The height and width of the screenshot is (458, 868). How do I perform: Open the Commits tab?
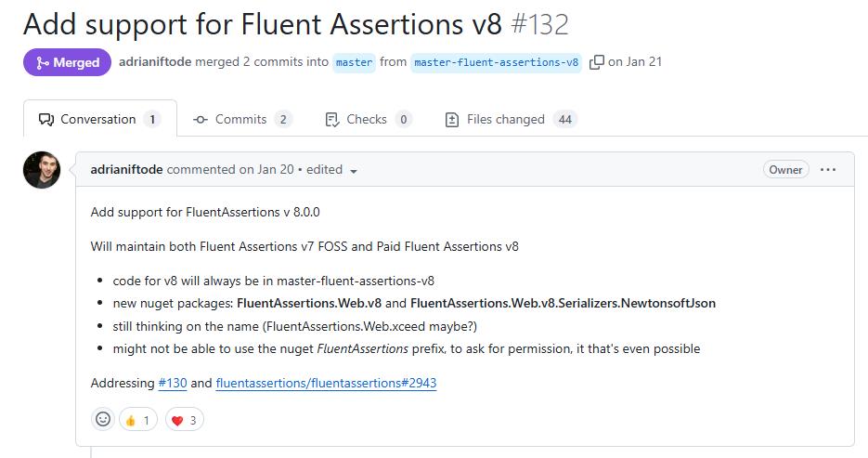tap(241, 119)
